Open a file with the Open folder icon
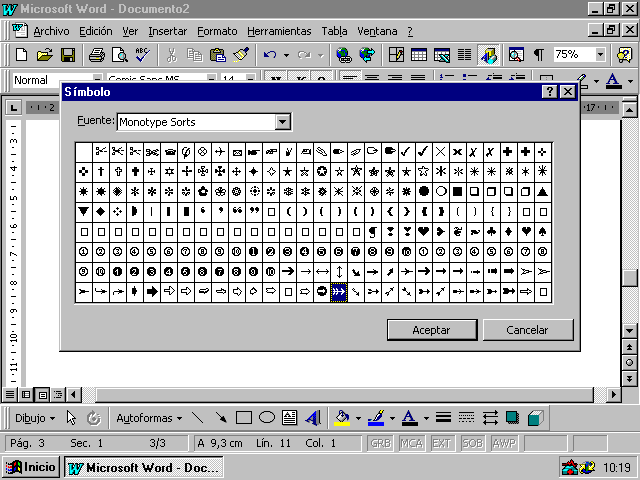This screenshot has width=640, height=480. click(x=45, y=55)
